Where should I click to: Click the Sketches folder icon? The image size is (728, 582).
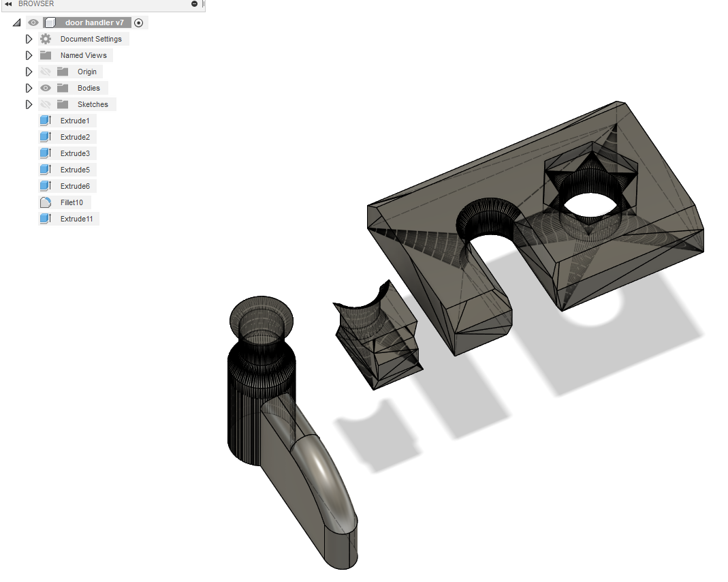click(x=63, y=104)
